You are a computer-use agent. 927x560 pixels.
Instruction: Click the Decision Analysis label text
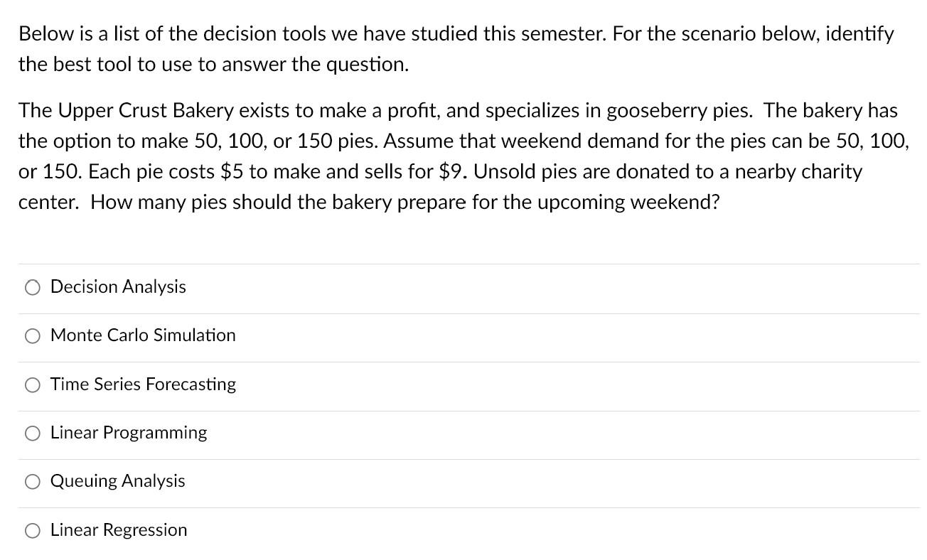coord(118,287)
